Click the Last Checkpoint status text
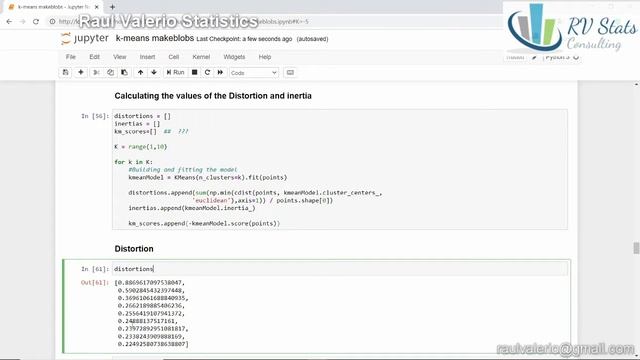The image size is (640, 360). pos(244,39)
